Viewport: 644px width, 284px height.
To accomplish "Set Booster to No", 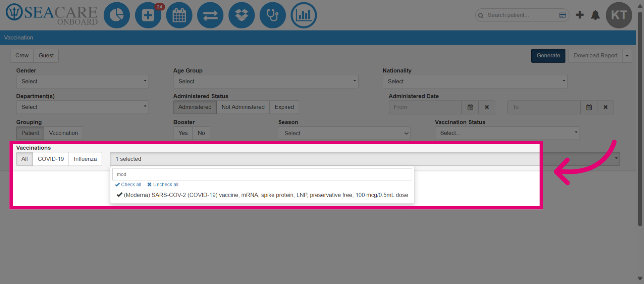I will click(201, 133).
